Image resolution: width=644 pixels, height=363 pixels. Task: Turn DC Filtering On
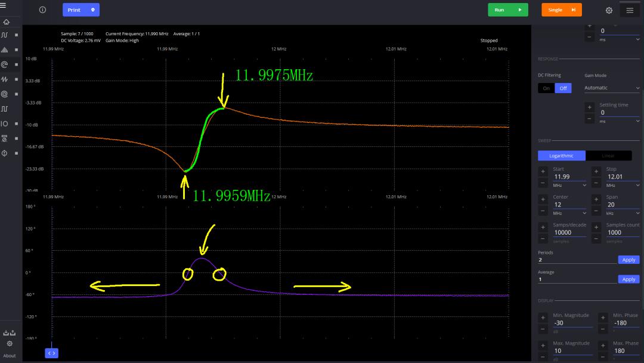[546, 88]
